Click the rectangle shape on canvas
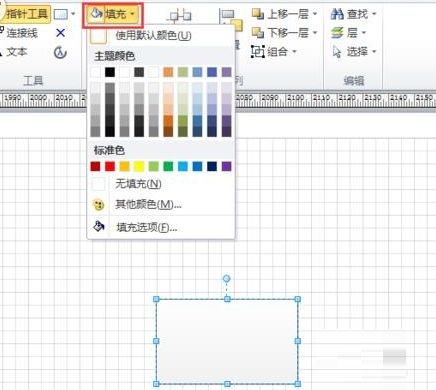This screenshot has width=436, height=390. point(227,341)
